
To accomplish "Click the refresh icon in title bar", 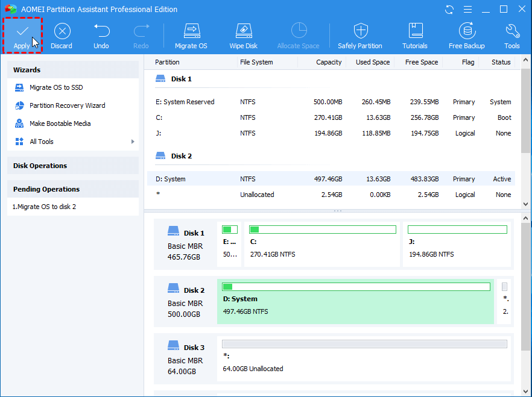I will pos(449,9).
